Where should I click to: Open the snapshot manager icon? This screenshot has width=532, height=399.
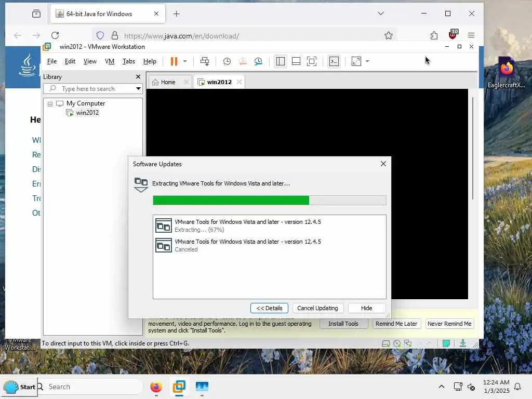point(258,61)
